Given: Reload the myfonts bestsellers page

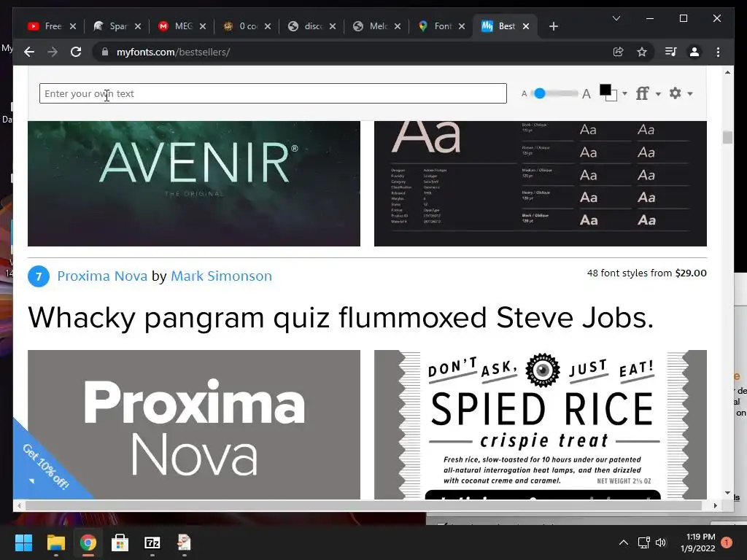Looking at the screenshot, I should click(76, 52).
